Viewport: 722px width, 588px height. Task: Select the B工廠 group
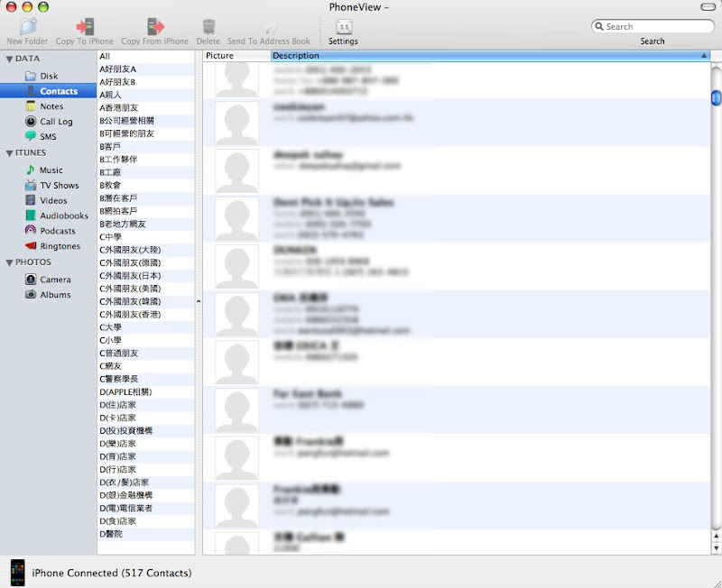coord(146,172)
